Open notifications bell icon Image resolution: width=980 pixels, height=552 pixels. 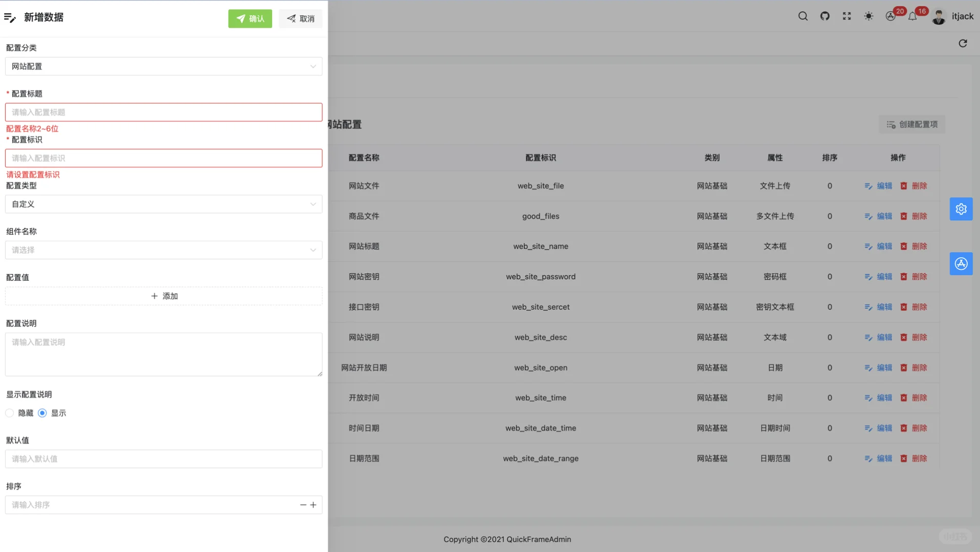[x=913, y=17]
